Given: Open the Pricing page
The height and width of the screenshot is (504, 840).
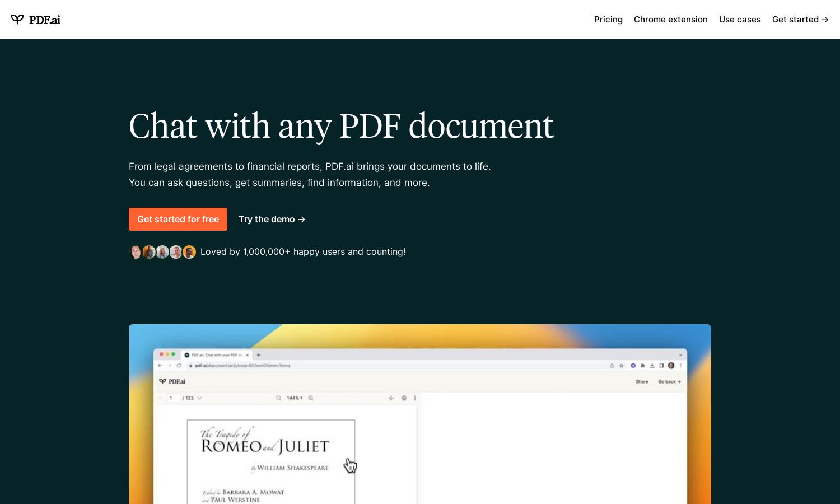Looking at the screenshot, I should [x=608, y=20].
